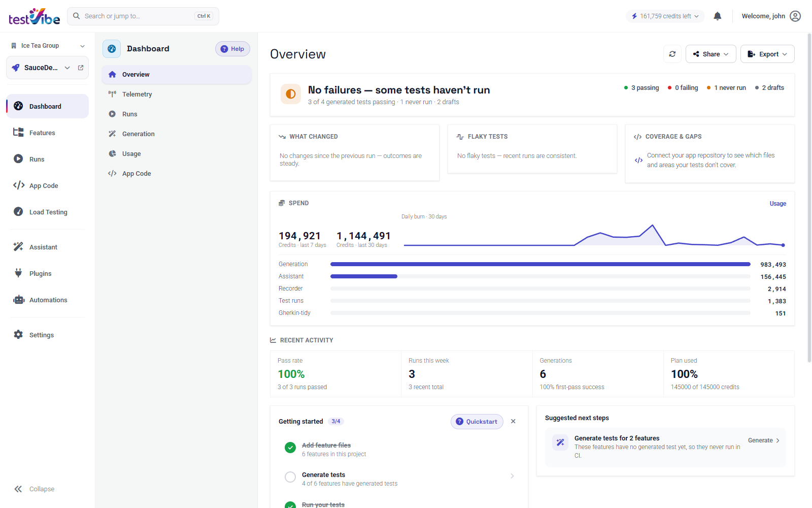Click the 0 failing status label

click(683, 88)
